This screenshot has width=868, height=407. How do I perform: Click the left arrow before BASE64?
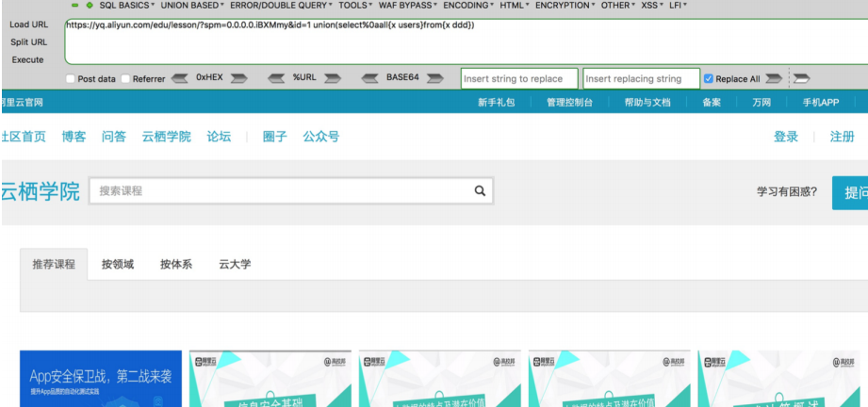(x=370, y=78)
